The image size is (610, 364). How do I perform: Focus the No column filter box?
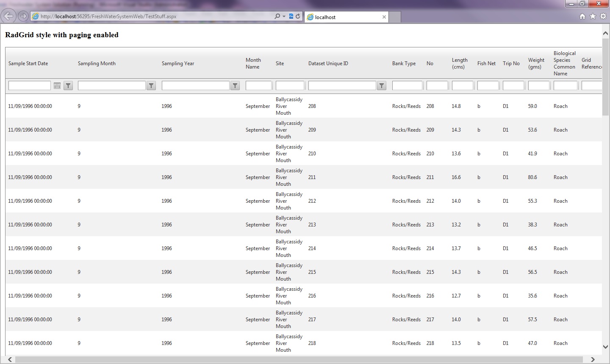click(x=437, y=85)
